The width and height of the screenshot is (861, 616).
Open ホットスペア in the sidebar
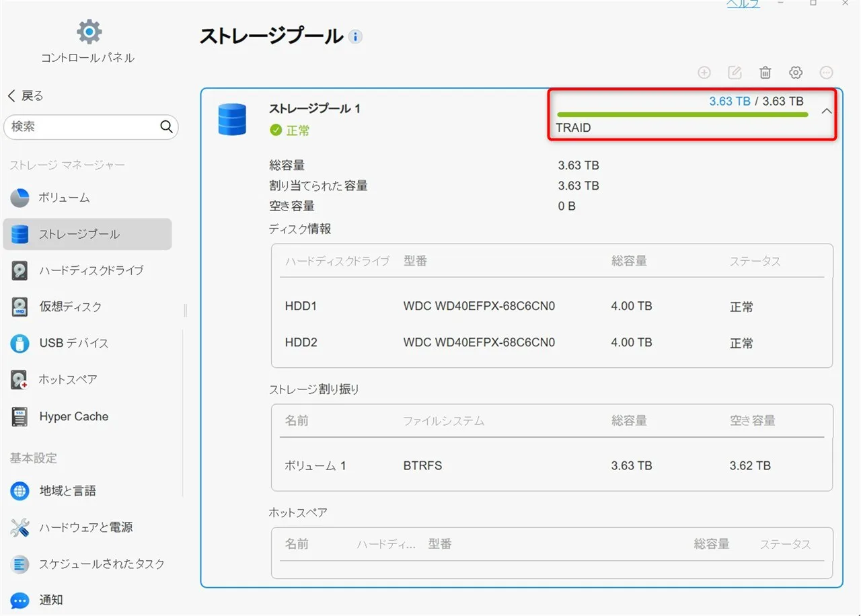[x=67, y=379]
